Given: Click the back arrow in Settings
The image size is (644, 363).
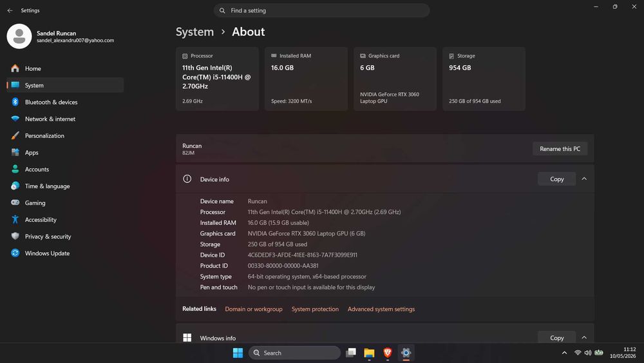Looking at the screenshot, I should 10,10.
